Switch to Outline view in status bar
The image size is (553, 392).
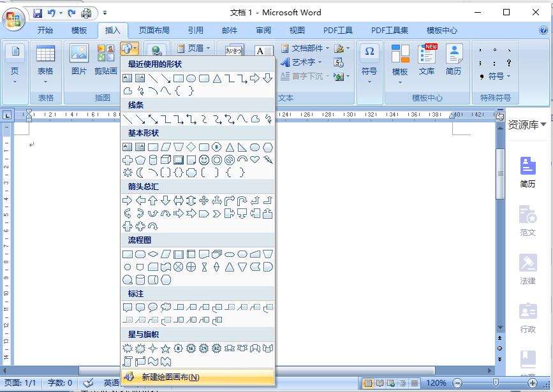[x=402, y=383]
